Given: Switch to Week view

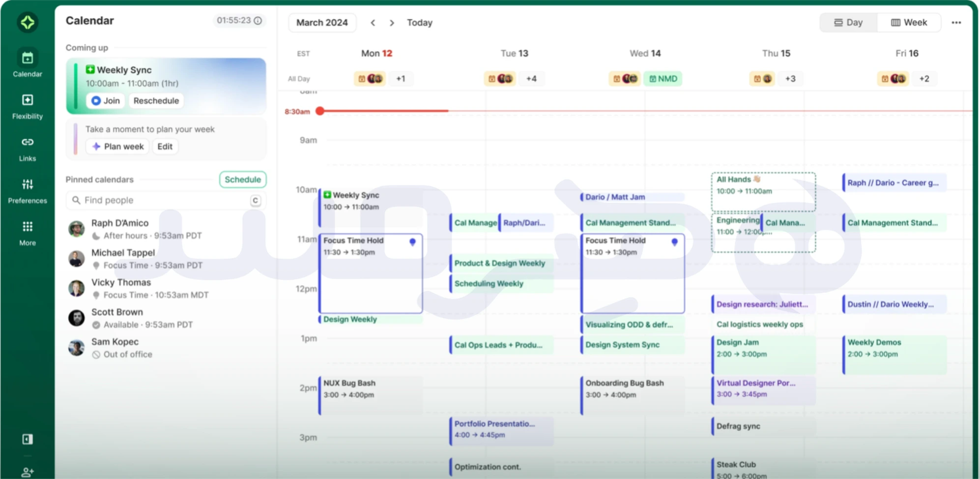Looking at the screenshot, I should (x=909, y=23).
